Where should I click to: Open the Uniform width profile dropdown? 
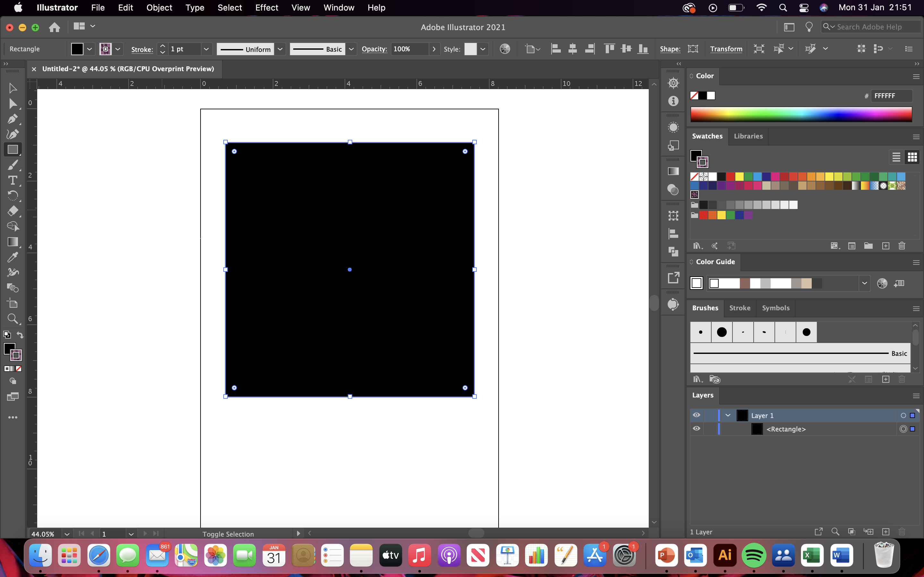[x=281, y=49]
